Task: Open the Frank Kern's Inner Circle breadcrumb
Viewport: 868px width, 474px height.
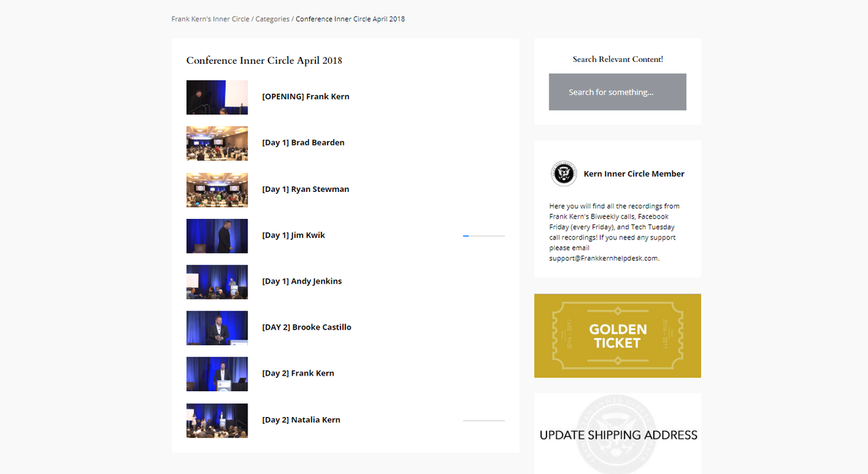Action: [x=210, y=19]
